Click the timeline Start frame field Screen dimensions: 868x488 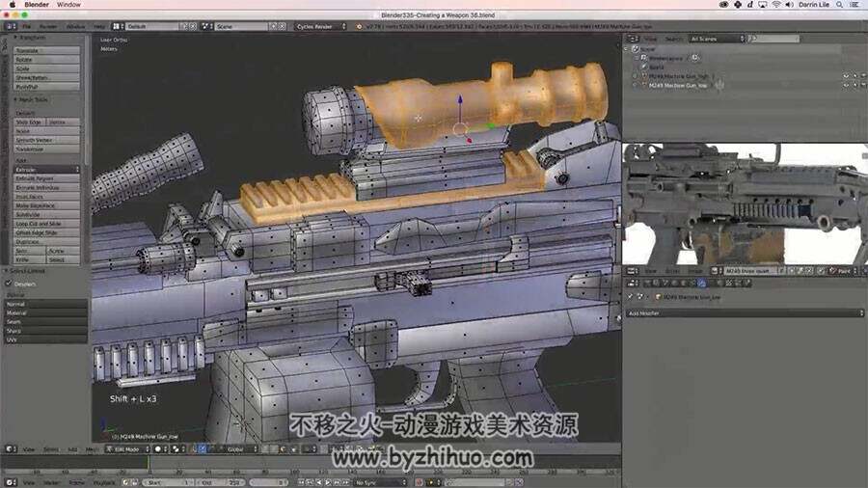(x=169, y=482)
